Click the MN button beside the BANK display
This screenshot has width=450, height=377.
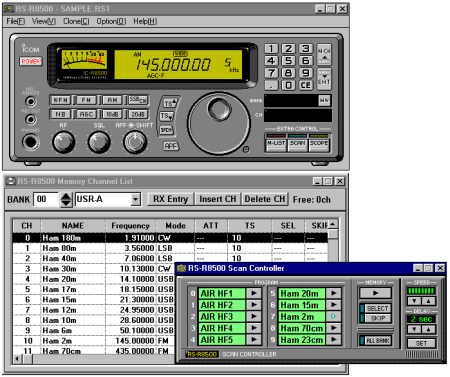coord(324,100)
